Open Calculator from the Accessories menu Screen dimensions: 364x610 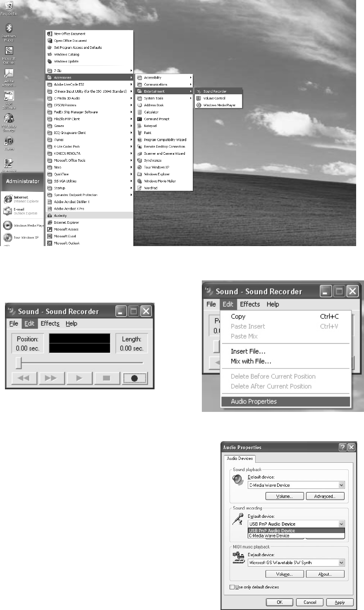point(164,112)
